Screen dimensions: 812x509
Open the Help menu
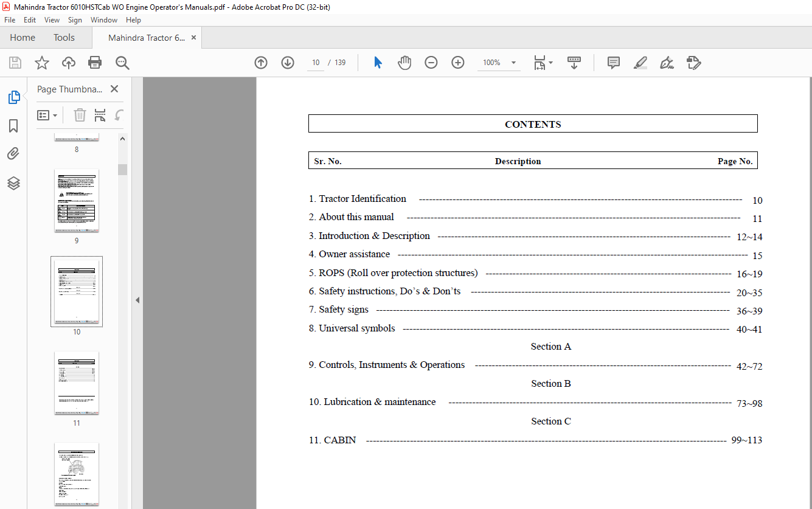[133, 20]
